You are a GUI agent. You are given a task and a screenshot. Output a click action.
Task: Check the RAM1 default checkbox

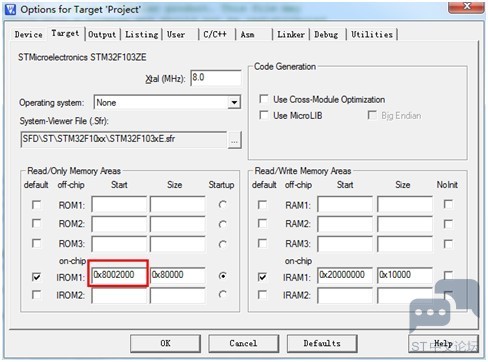(x=262, y=204)
